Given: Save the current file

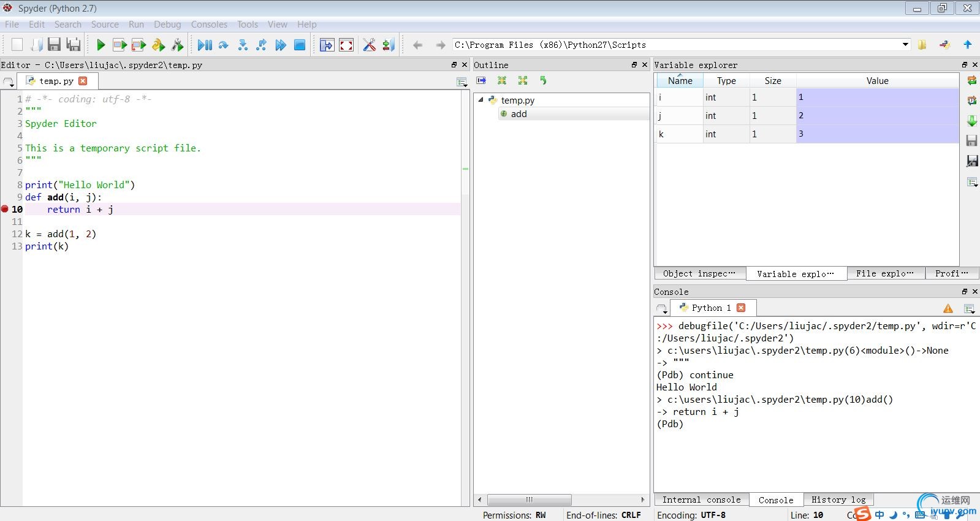Looking at the screenshot, I should (x=55, y=45).
